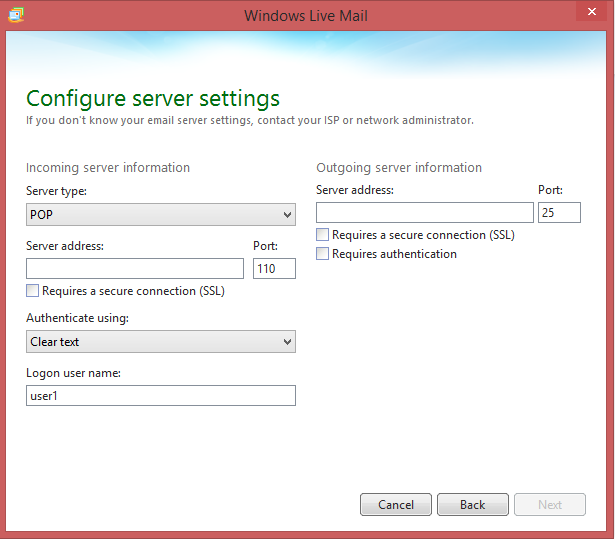
Task: Click the Windows Live Mail title text
Action: (305, 15)
